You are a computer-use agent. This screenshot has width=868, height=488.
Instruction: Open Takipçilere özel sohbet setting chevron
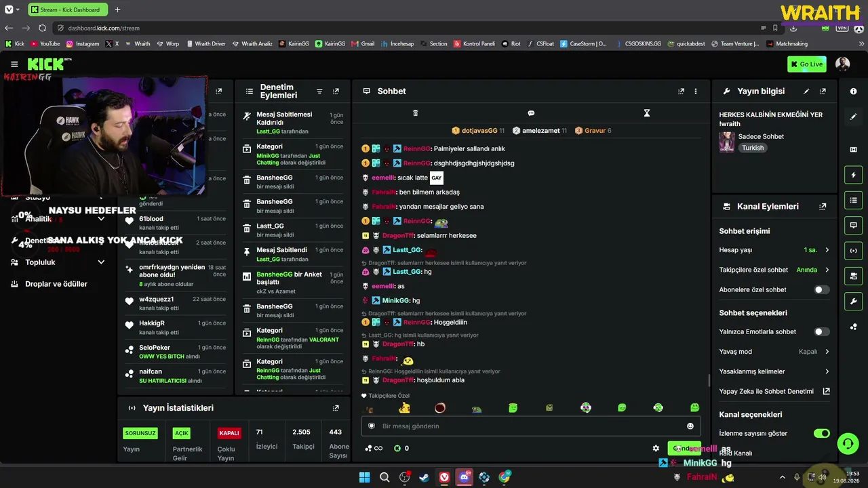[827, 270]
